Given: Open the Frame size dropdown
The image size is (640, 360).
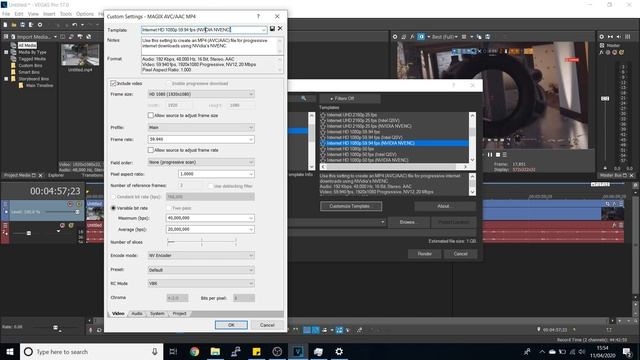Looking at the screenshot, I should pos(251,94).
